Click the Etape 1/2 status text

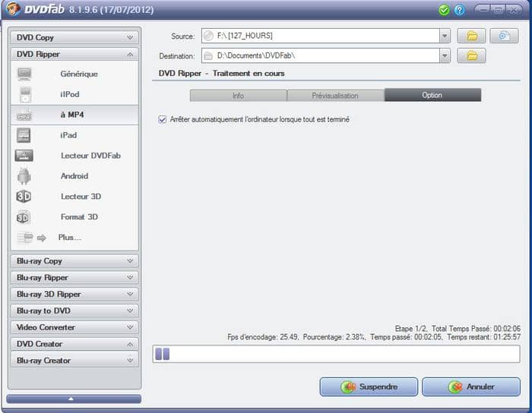coord(410,329)
